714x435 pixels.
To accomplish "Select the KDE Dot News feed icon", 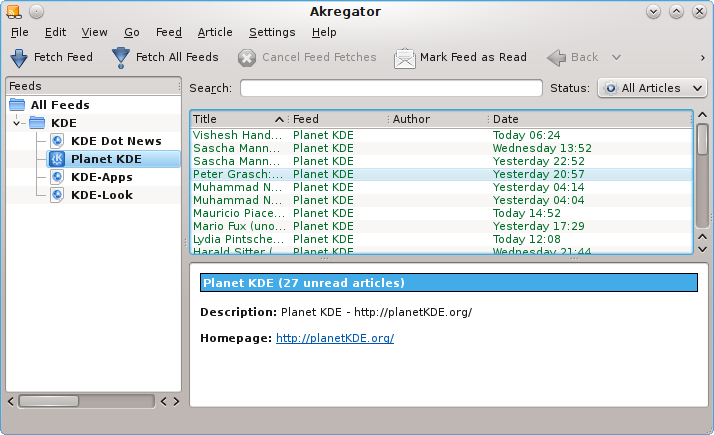I will 58,141.
